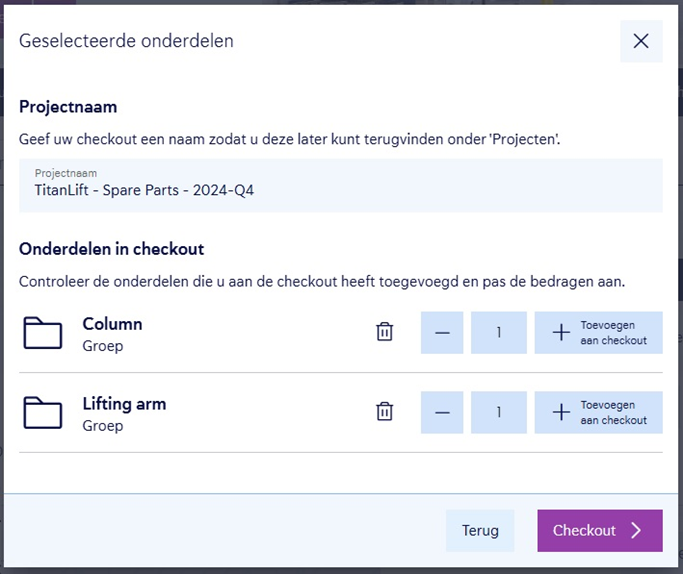683x574 pixels.
Task: Go back with the Terug button
Action: click(480, 530)
